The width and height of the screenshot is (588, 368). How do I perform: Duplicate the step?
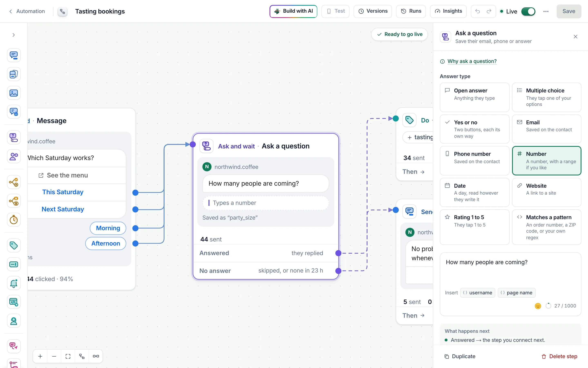click(x=460, y=356)
